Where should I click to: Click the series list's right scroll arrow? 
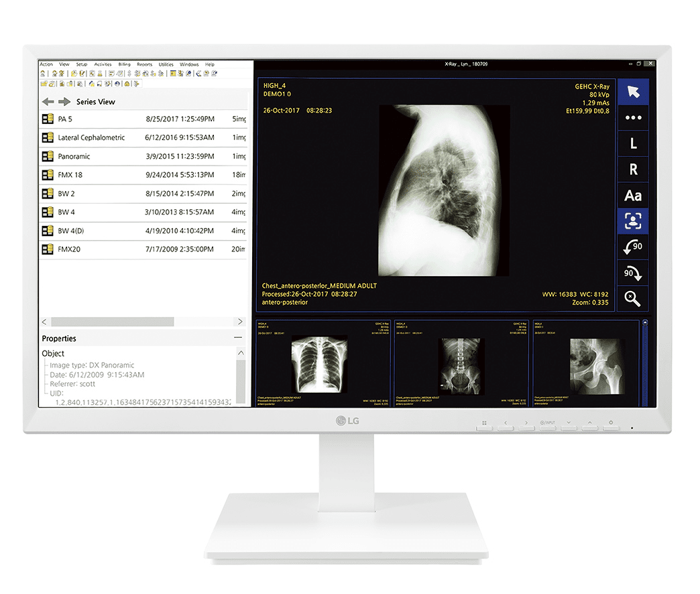[240, 322]
